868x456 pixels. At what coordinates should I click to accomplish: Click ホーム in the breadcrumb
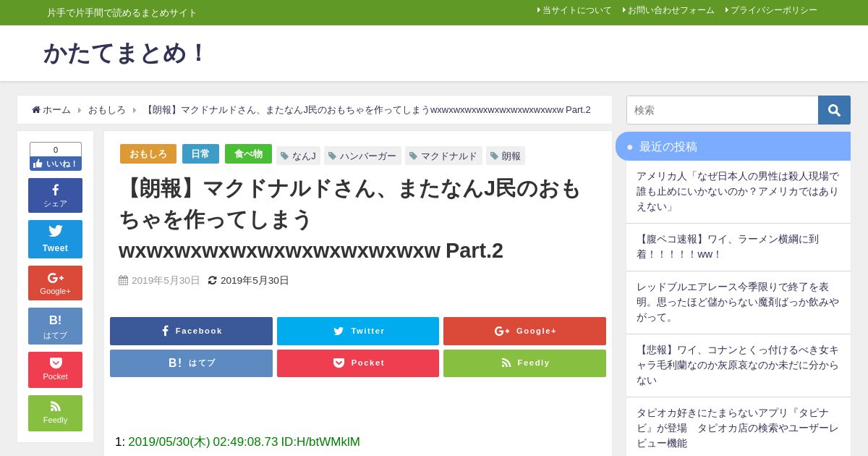[56, 110]
